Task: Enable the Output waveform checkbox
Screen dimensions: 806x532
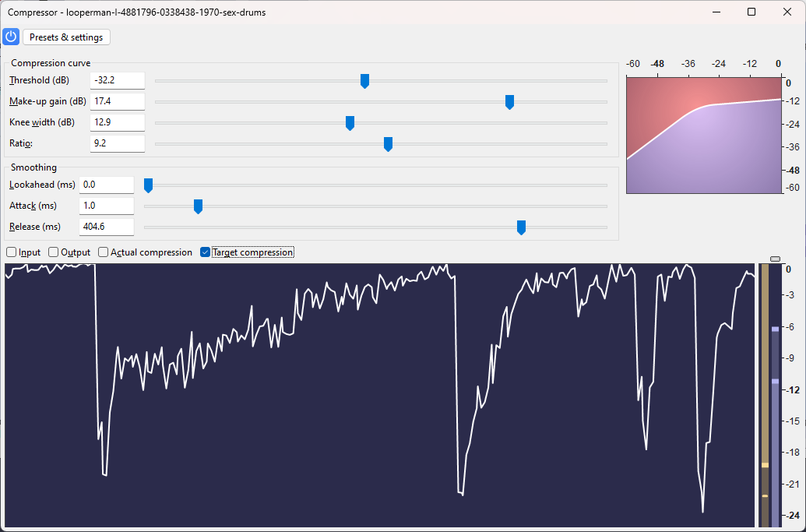Action: 55,252
